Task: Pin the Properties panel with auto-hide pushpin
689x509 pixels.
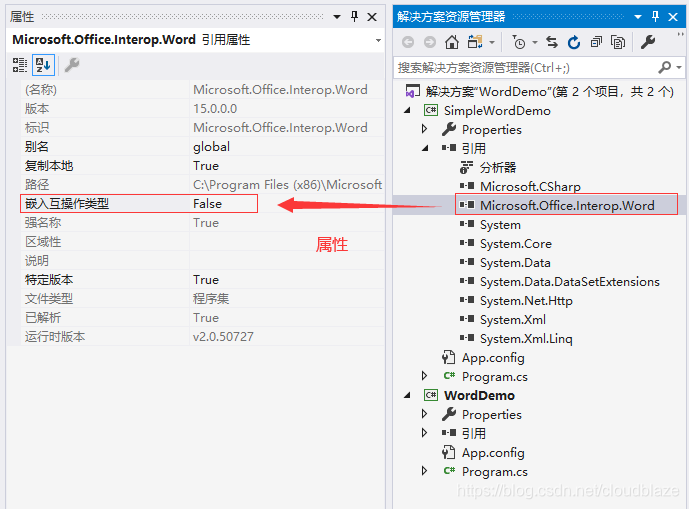Action: pos(355,17)
